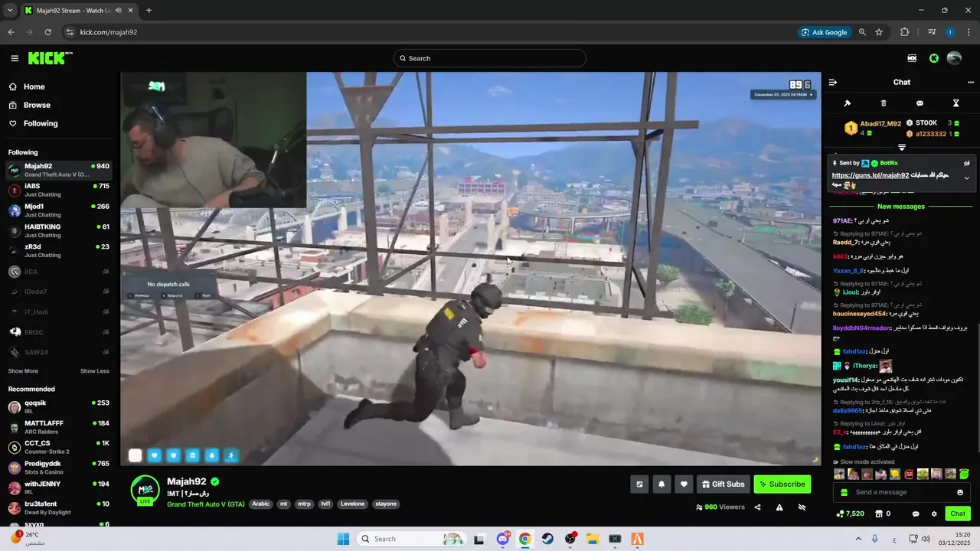Open the emoji picker smiley icon
The image size is (980, 551).
(960, 492)
